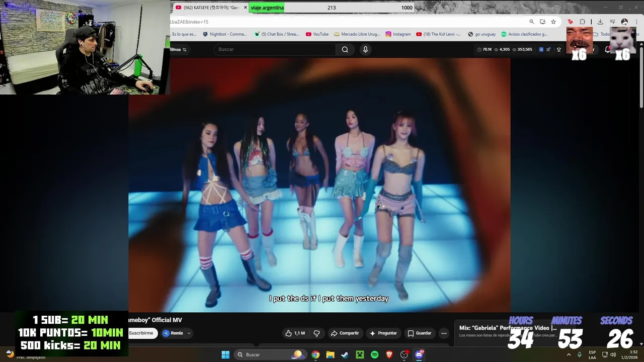644x362 pixels.
Task: Bookmark this page with star icon
Action: pos(553,22)
